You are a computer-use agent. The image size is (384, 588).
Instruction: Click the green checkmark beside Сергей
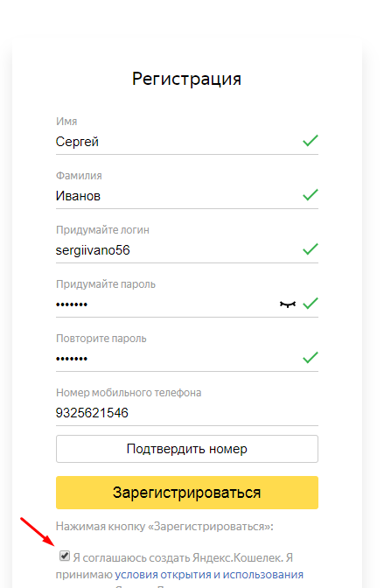[x=311, y=141]
